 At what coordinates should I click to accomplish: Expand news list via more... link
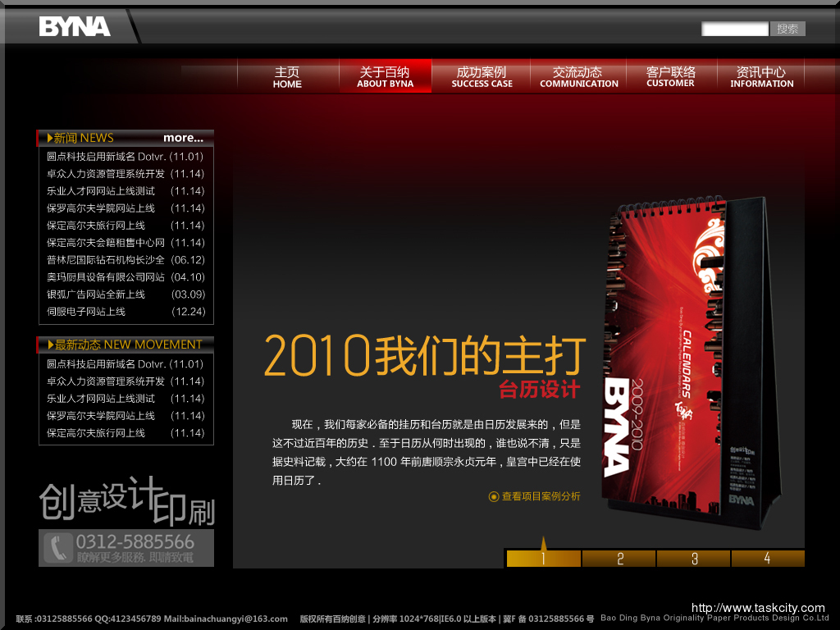183,138
